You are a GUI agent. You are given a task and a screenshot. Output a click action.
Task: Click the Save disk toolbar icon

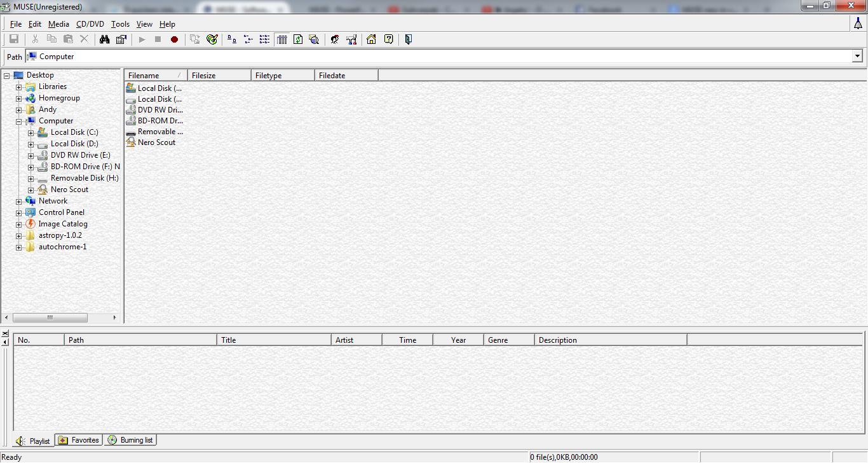click(x=14, y=39)
